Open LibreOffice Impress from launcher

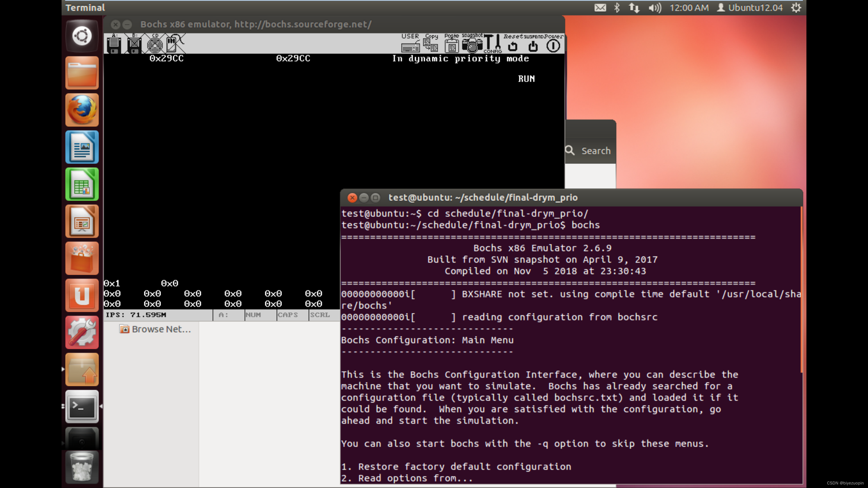pyautogui.click(x=82, y=221)
